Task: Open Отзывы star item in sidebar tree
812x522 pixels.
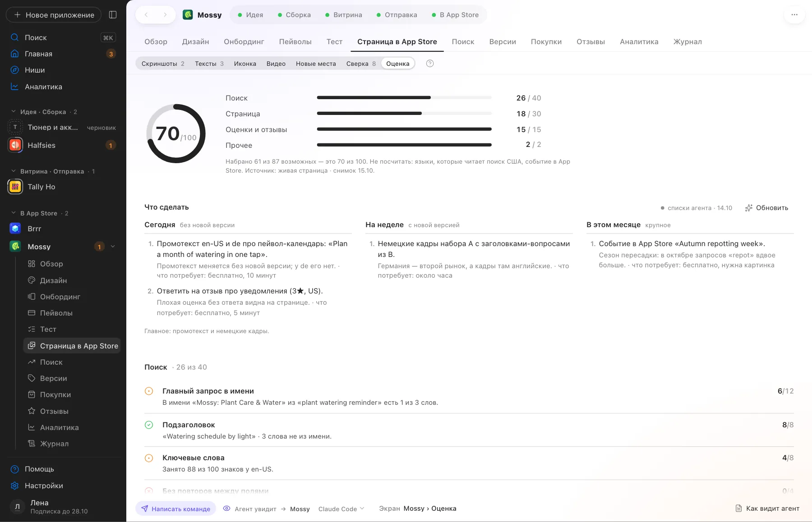Action: click(72, 411)
